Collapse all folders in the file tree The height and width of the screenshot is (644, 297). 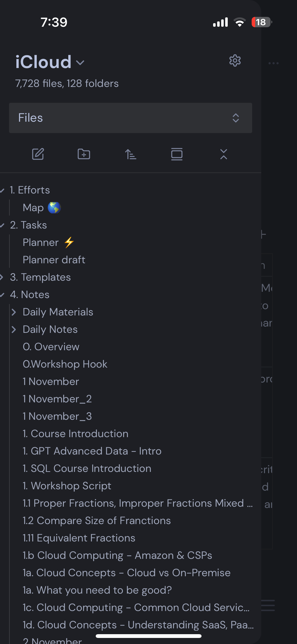[x=223, y=154]
